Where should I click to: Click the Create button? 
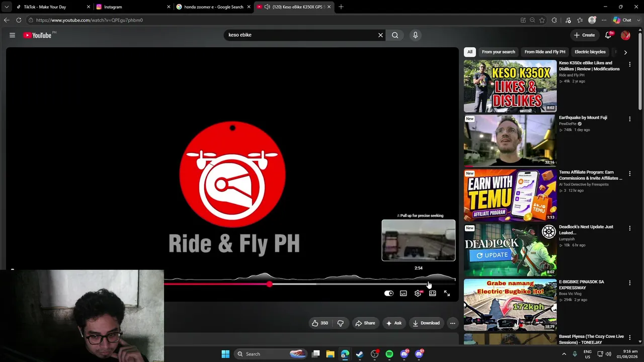584,35
